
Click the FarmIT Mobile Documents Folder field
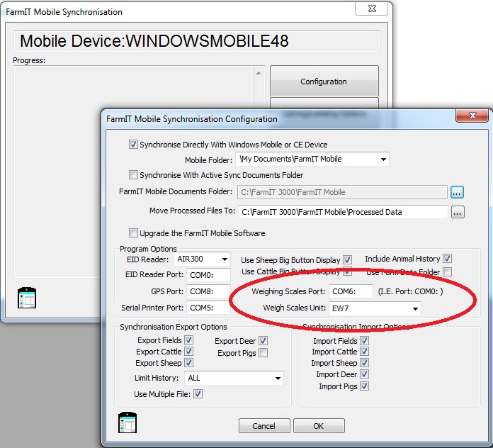coord(342,192)
